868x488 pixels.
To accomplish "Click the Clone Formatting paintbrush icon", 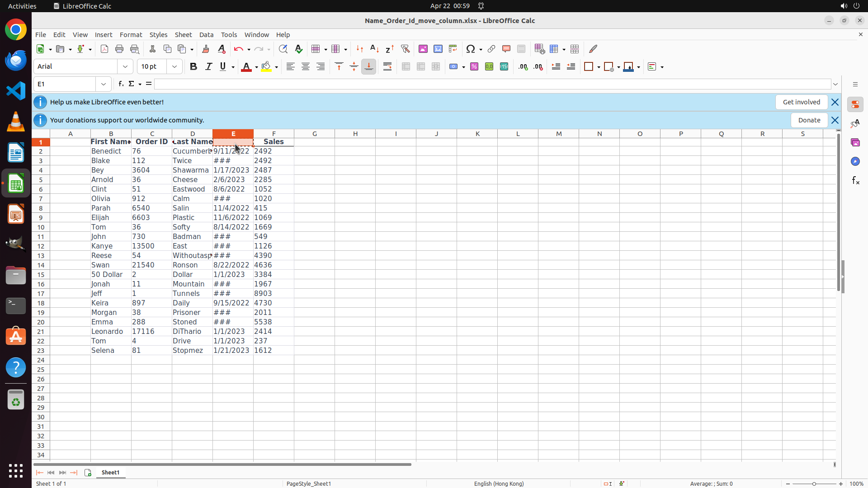I will 206,49.
